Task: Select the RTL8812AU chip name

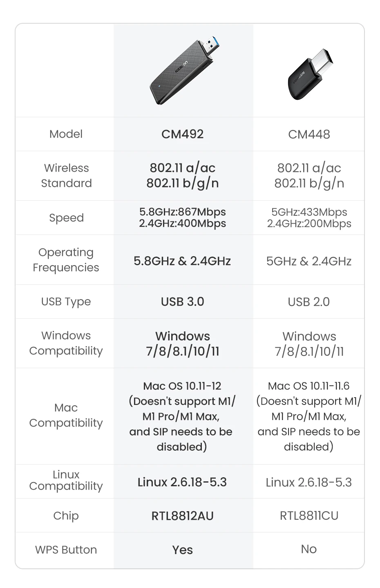Action: 183,516
